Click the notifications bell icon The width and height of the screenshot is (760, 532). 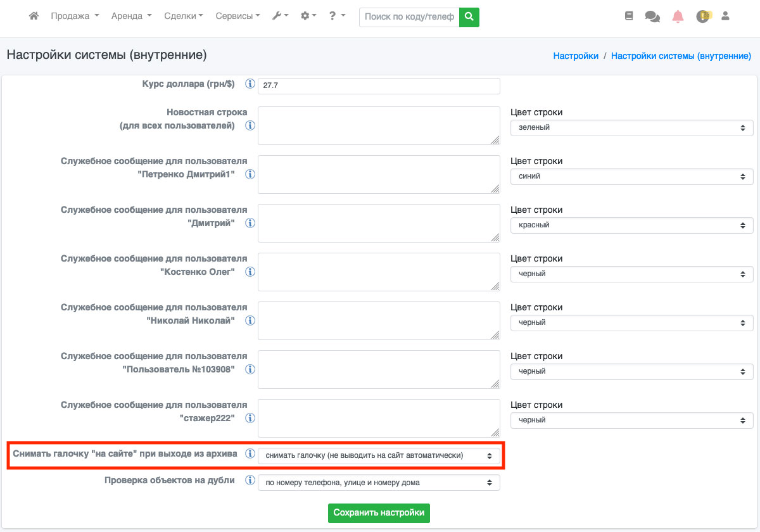pos(678,16)
